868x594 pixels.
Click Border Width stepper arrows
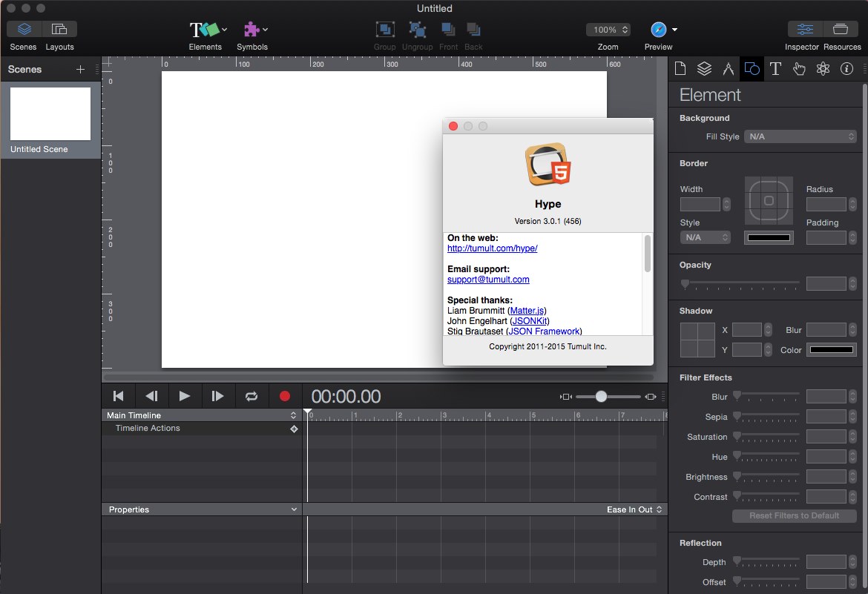[x=726, y=204]
